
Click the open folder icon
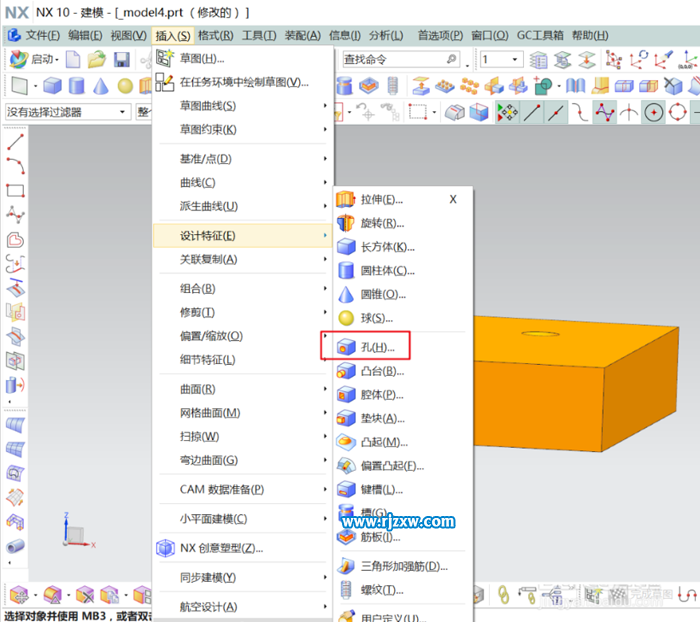coord(97,59)
